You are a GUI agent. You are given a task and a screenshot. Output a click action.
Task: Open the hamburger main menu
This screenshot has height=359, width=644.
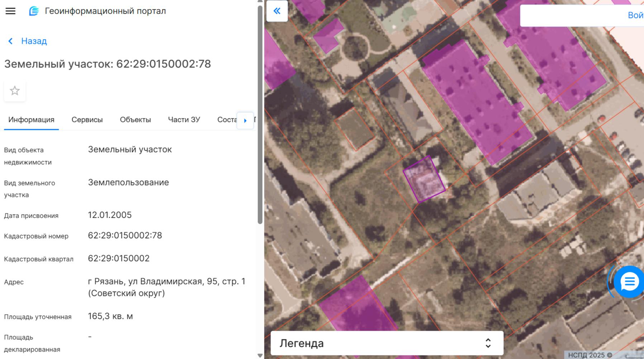coord(10,11)
